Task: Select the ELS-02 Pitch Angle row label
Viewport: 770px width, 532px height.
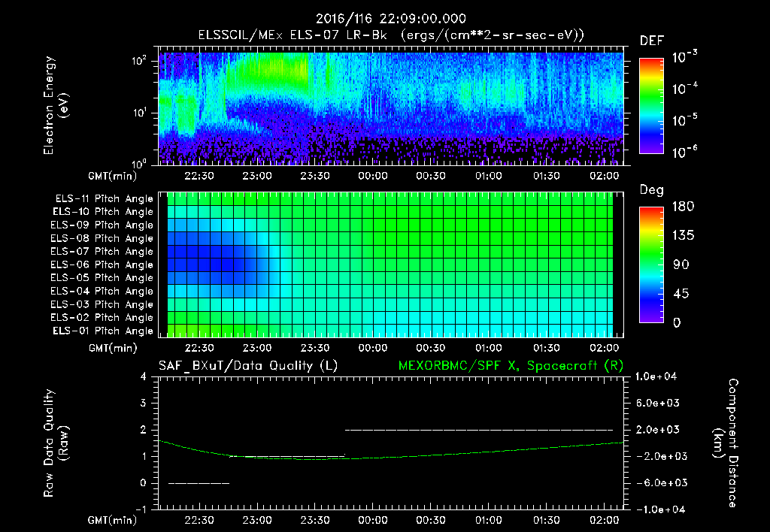Action: click(x=102, y=318)
